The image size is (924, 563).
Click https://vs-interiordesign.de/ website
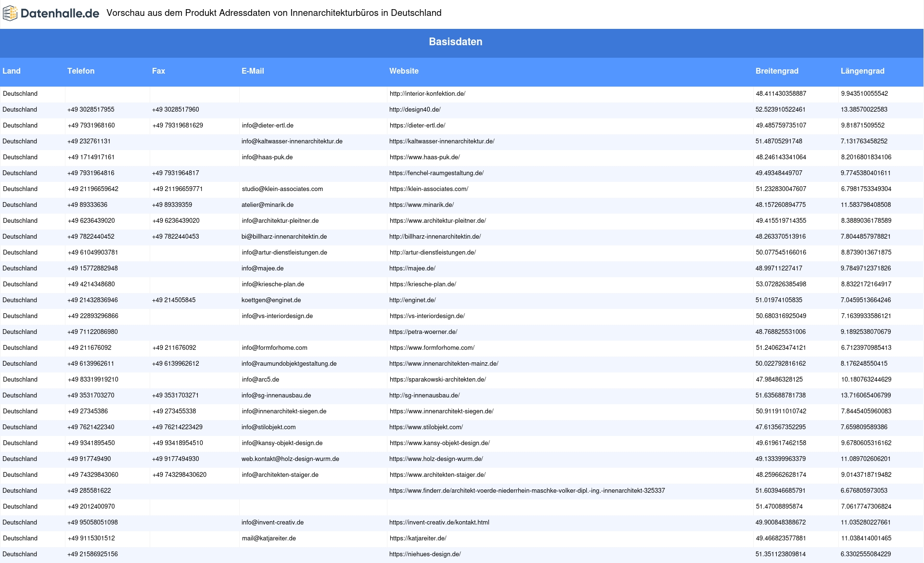[x=427, y=316]
